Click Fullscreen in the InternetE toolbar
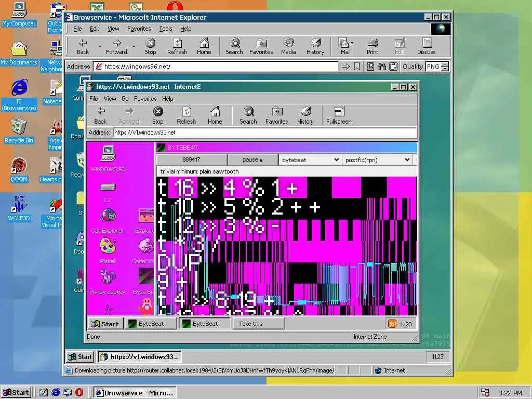Image resolution: width=532 pixels, height=399 pixels. pos(339,116)
